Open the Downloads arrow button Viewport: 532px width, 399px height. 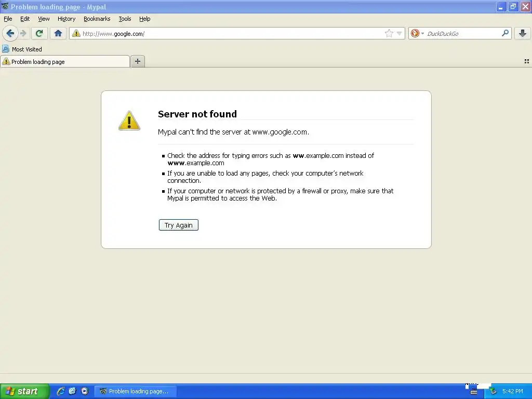pos(523,33)
